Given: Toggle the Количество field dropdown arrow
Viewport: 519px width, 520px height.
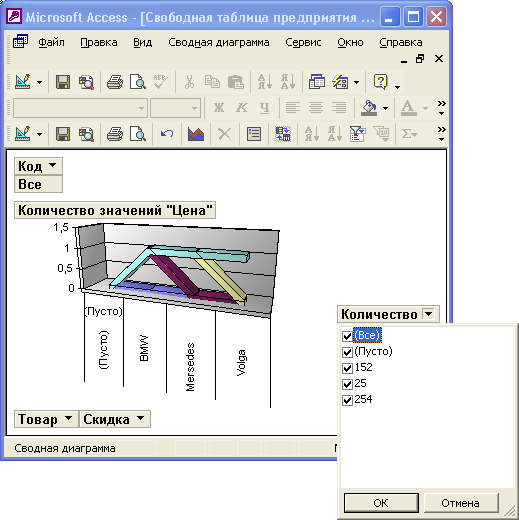Looking at the screenshot, I should (429, 314).
